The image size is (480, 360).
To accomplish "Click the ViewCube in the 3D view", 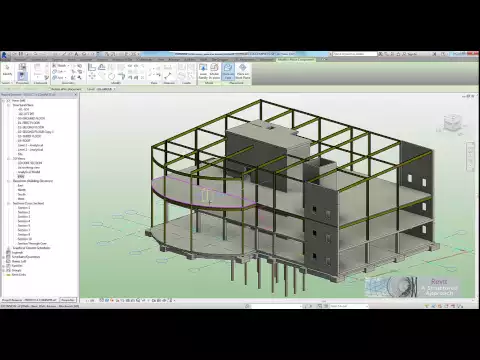I will 452,122.
